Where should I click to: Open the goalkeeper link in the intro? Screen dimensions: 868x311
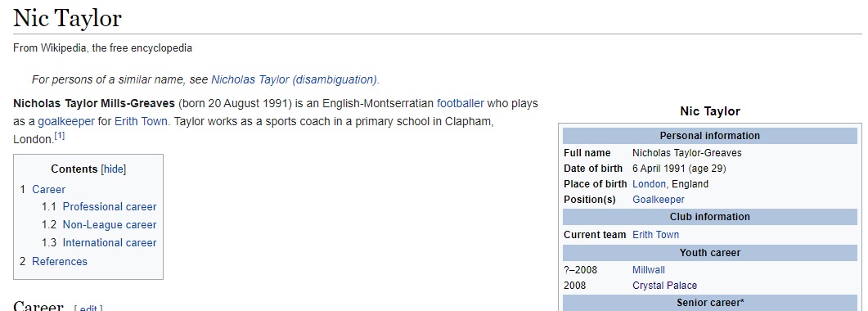(x=66, y=121)
